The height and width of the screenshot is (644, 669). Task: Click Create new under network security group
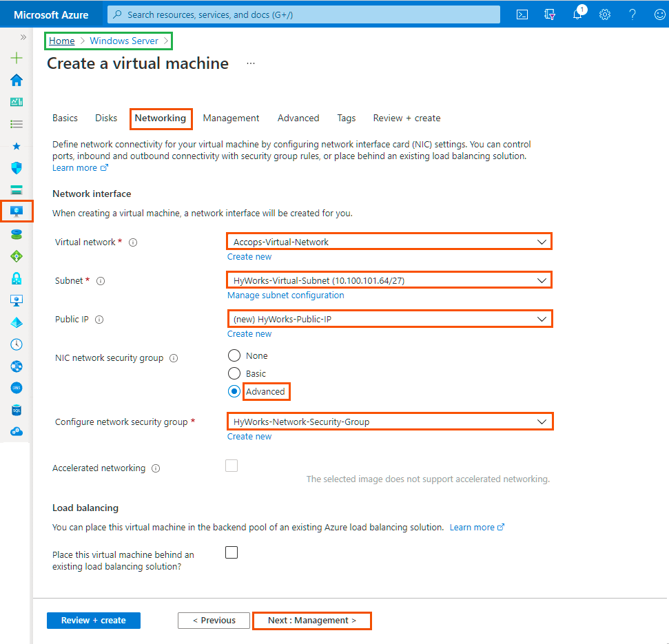249,437
